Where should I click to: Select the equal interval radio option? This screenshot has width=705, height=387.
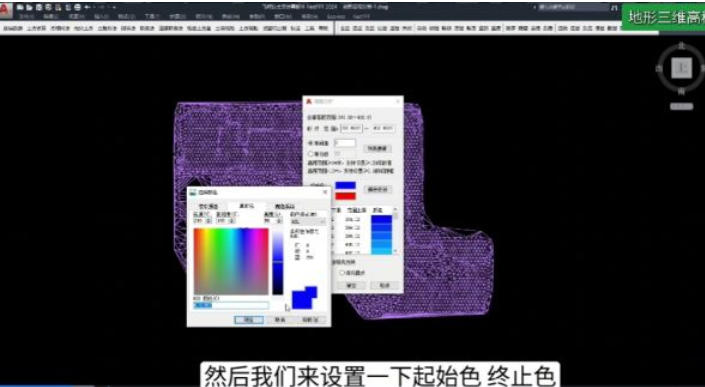[x=310, y=143]
